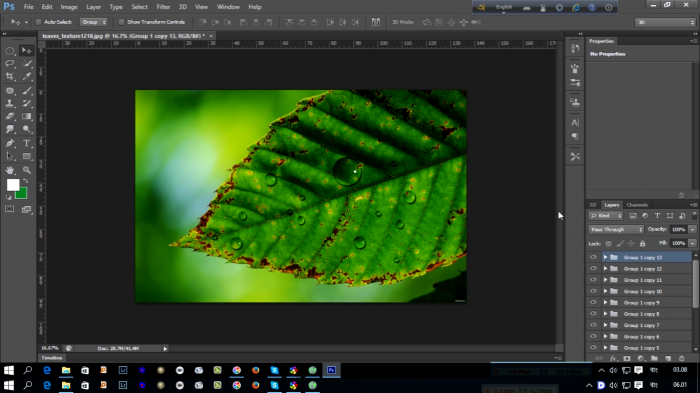Viewport: 700px width, 393px height.
Task: Select the Quick Selection tool
Action: coord(27,64)
